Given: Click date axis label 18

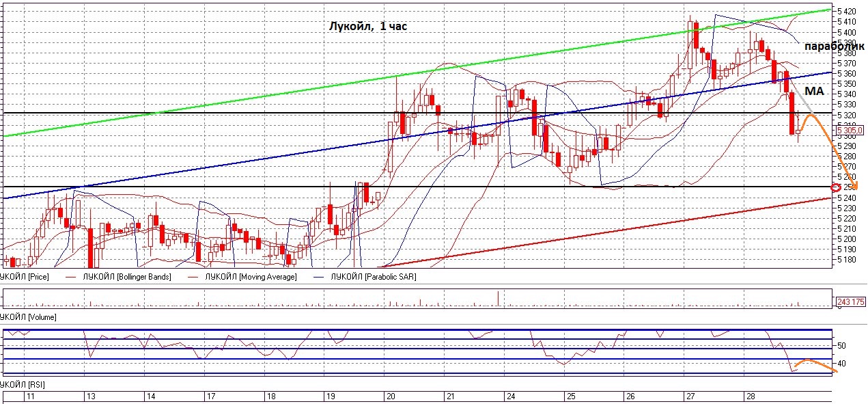Looking at the screenshot, I should tap(271, 396).
